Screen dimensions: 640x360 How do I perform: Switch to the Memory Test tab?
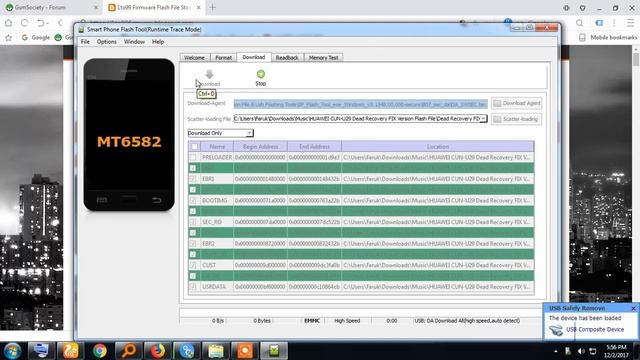tap(323, 58)
